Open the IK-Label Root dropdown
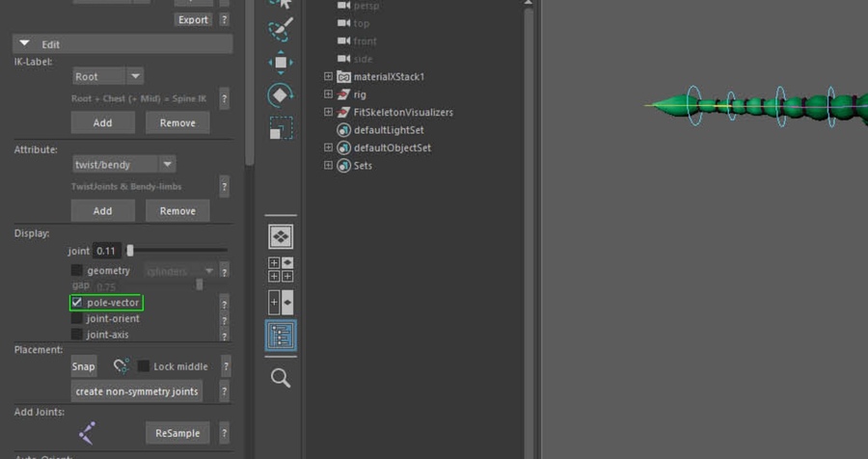Screen dimensions: 868x459 [x=108, y=76]
